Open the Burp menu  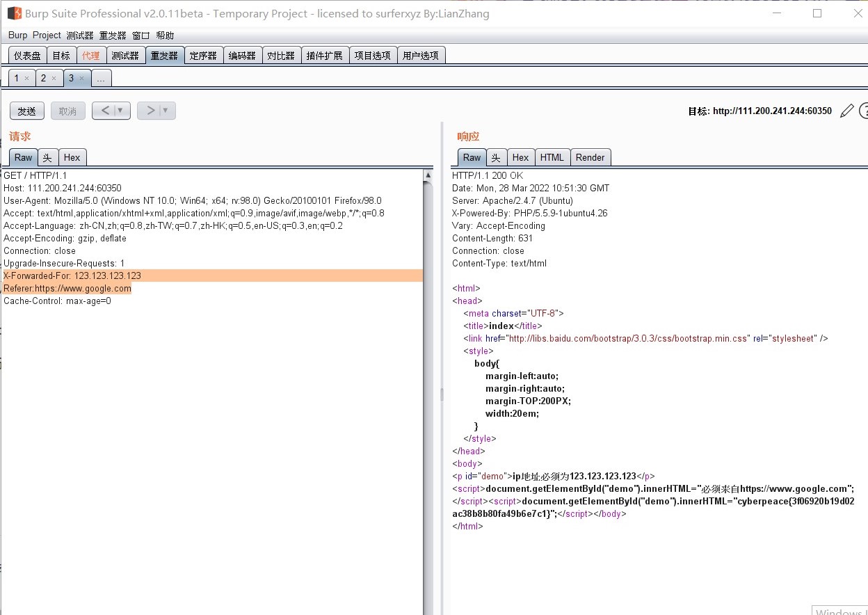click(17, 35)
